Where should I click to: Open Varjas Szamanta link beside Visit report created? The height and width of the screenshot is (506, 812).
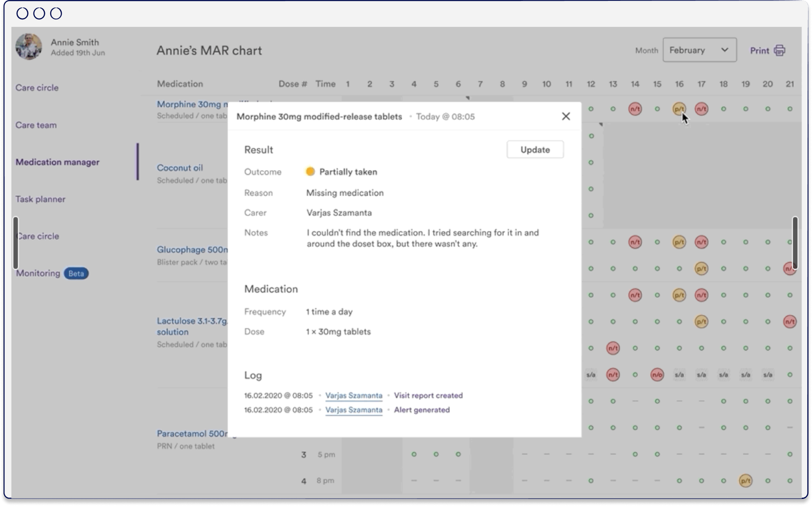(354, 396)
